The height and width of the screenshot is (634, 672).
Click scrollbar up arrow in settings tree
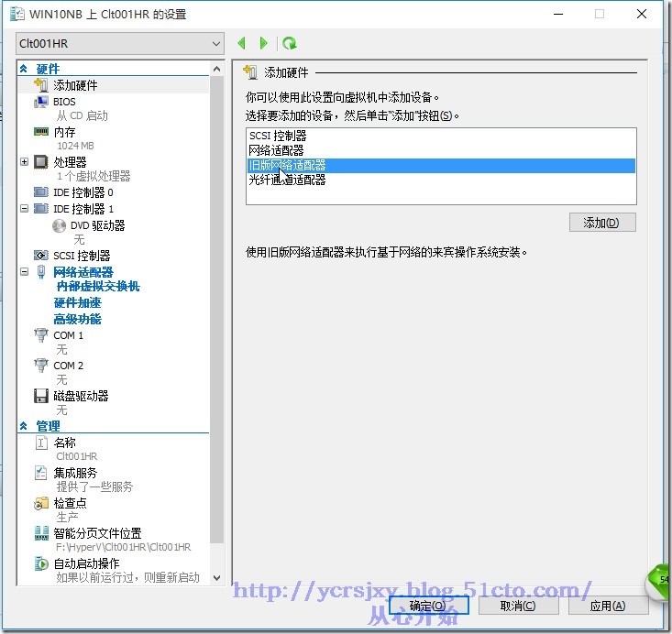(x=217, y=69)
